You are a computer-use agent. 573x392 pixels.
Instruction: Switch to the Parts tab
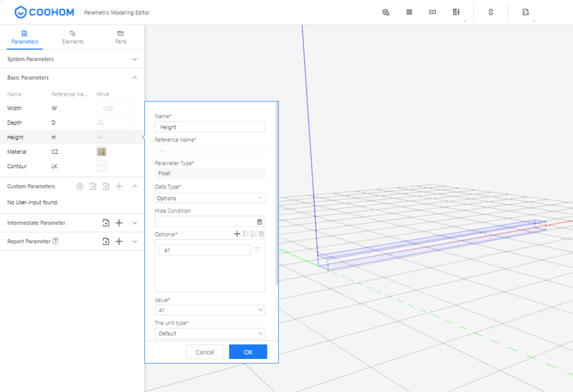(x=121, y=37)
